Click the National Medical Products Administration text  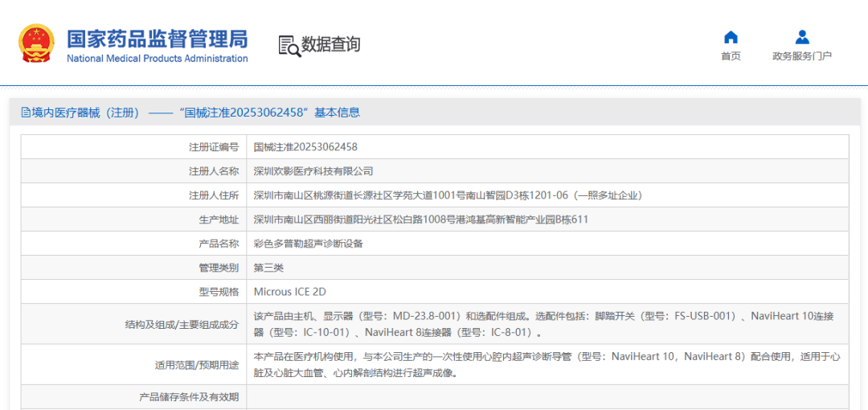pyautogui.click(x=157, y=59)
